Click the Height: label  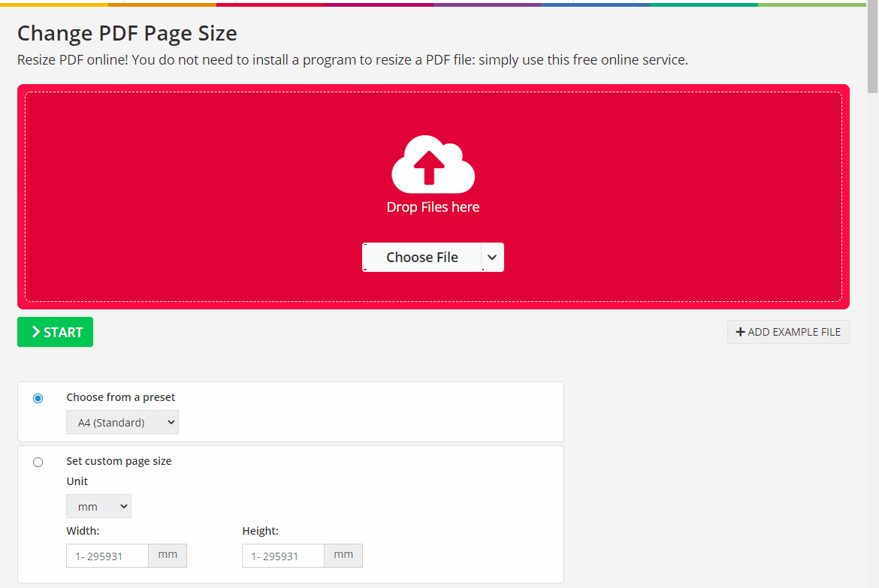(260, 530)
